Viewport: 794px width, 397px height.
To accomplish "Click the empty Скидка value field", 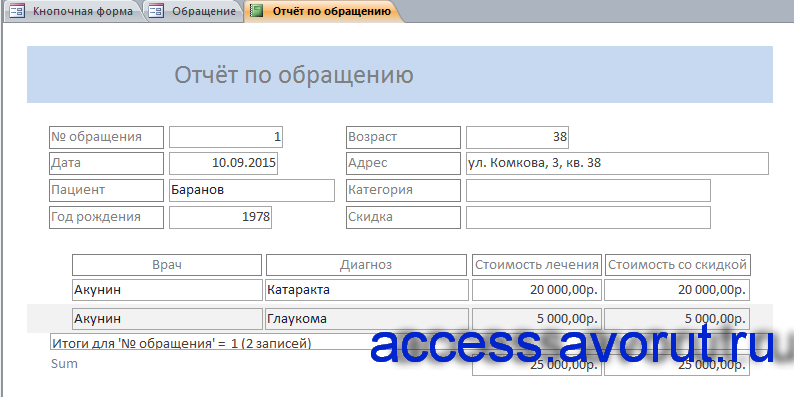I will click(x=588, y=217).
